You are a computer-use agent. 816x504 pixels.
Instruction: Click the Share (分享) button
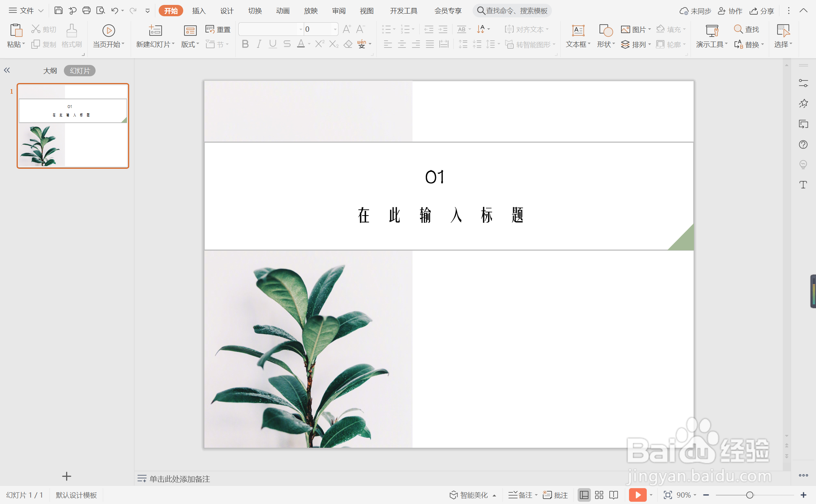pyautogui.click(x=762, y=11)
